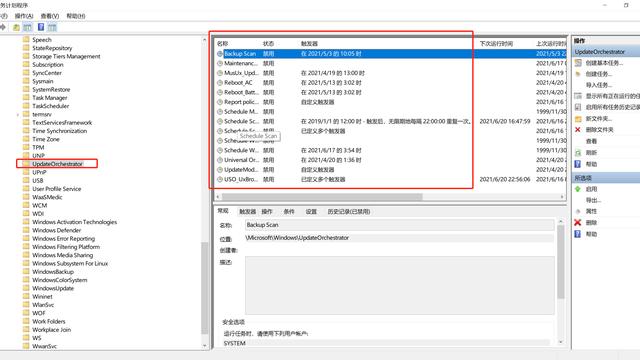Click the 刷新 refresh icon
The image size is (640, 360).
pyautogui.click(x=578, y=153)
